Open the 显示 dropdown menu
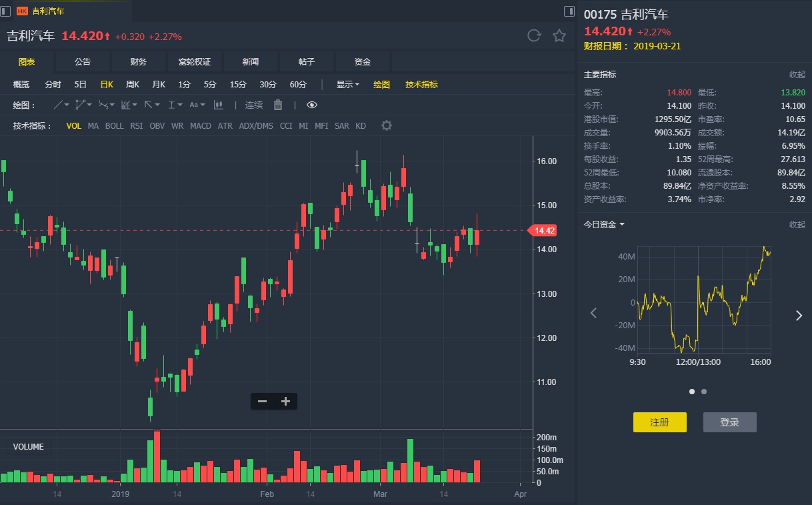812x505 pixels. (347, 85)
